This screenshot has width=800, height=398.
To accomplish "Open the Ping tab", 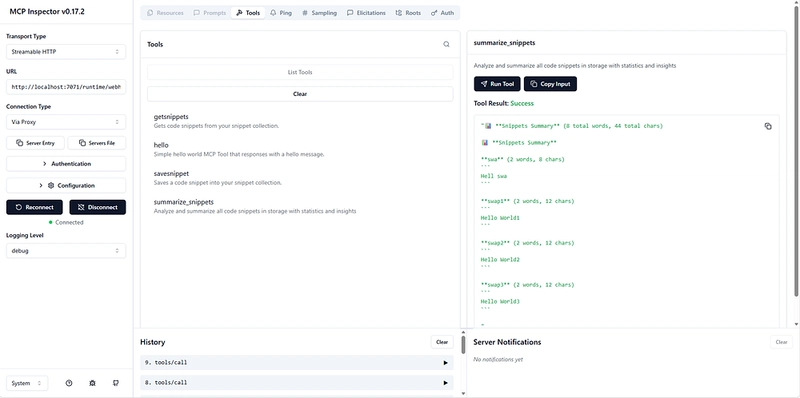I will (x=281, y=13).
